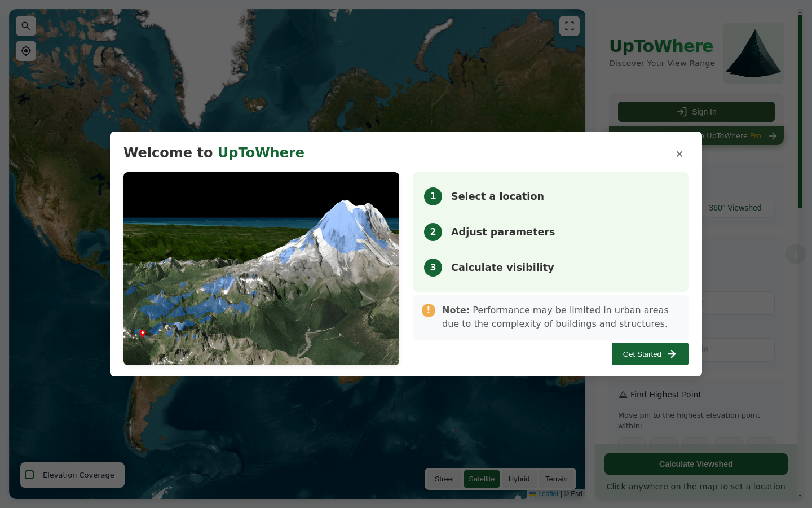Click the Get Started button

coord(650,354)
